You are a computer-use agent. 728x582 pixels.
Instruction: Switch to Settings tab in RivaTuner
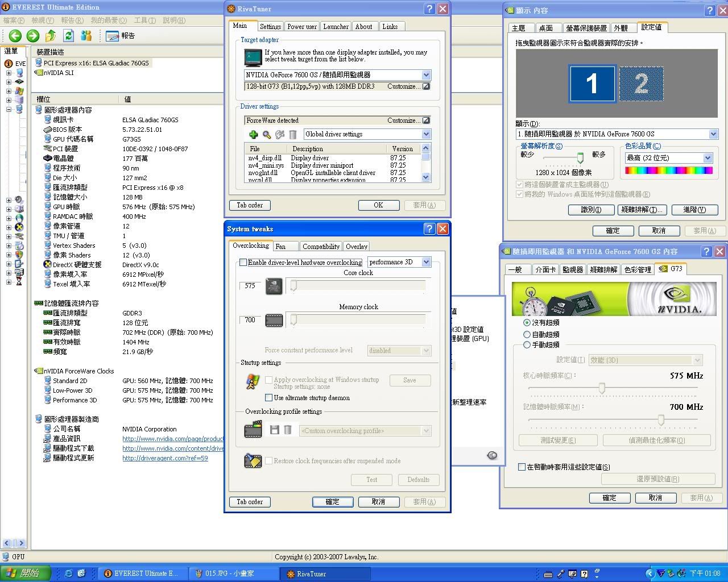tap(270, 27)
